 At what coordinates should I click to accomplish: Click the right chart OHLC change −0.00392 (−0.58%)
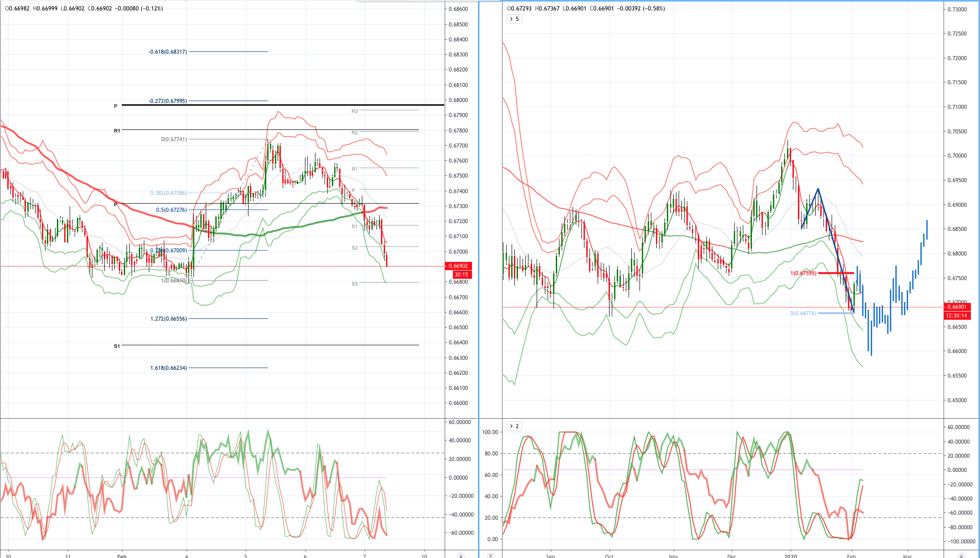click(641, 9)
